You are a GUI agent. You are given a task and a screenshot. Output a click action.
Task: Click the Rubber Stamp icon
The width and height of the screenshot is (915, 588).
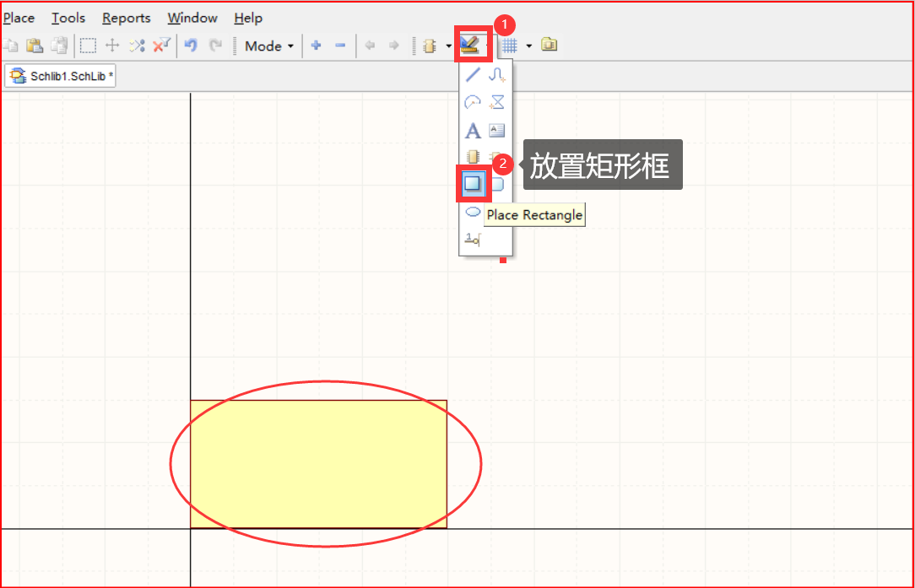tap(59, 46)
